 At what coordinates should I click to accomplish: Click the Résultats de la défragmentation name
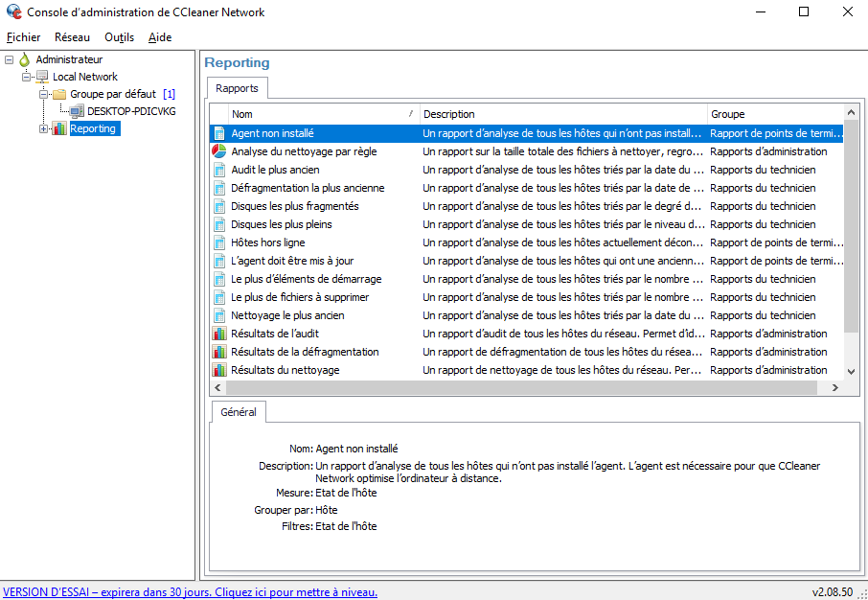(x=305, y=352)
